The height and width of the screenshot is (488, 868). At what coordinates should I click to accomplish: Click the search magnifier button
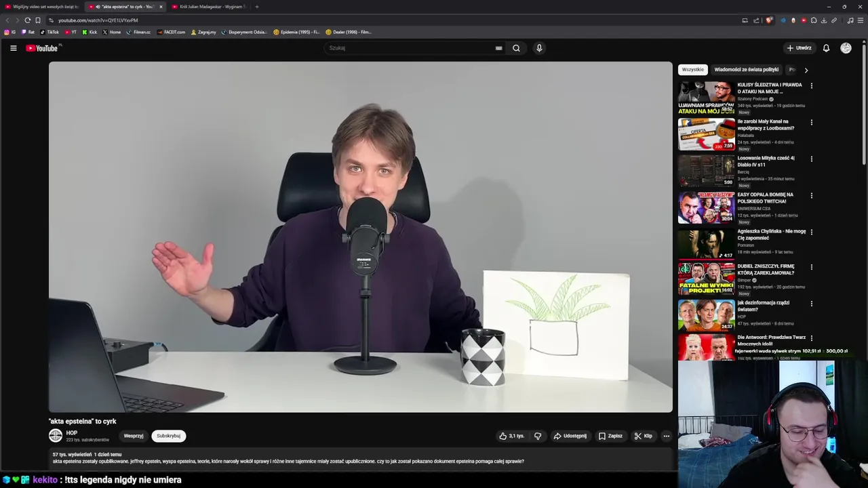click(516, 48)
